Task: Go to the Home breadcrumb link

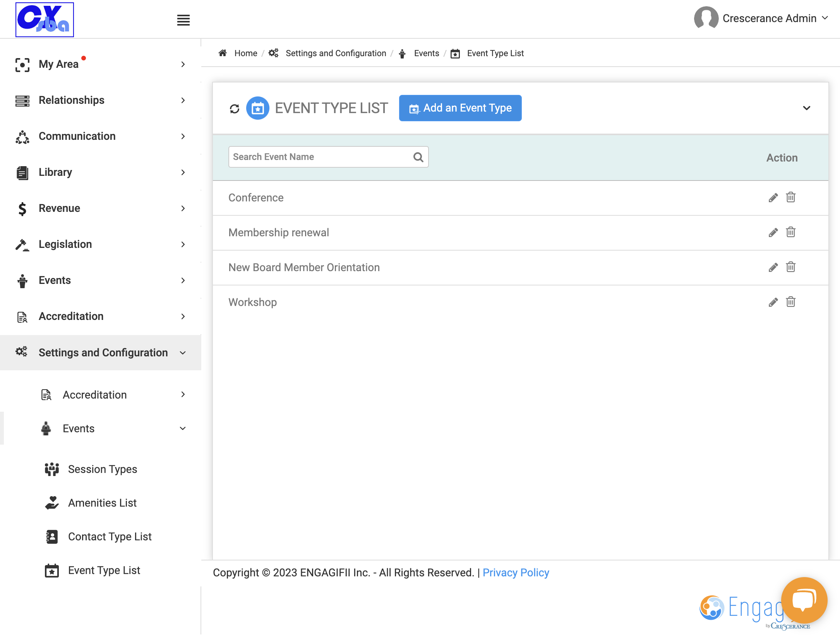Action: click(245, 53)
